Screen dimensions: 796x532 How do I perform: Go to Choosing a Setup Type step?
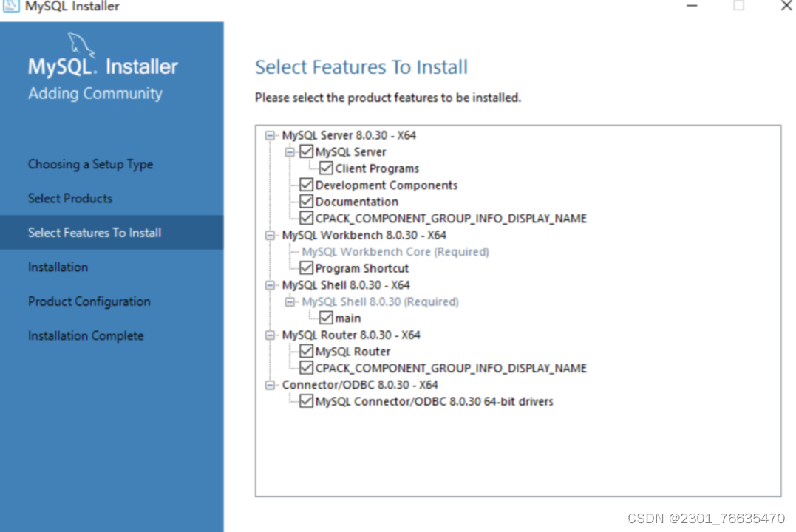tap(90, 165)
